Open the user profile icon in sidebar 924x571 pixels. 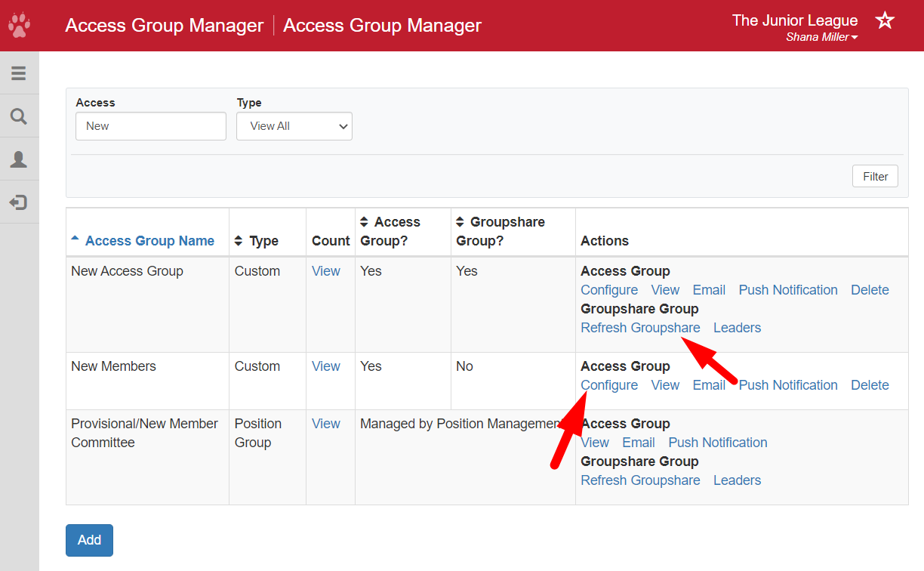(x=19, y=159)
